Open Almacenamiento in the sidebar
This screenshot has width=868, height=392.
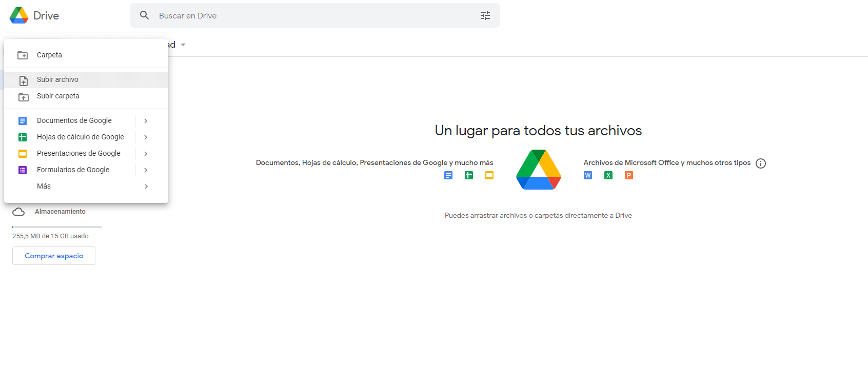pyautogui.click(x=60, y=212)
